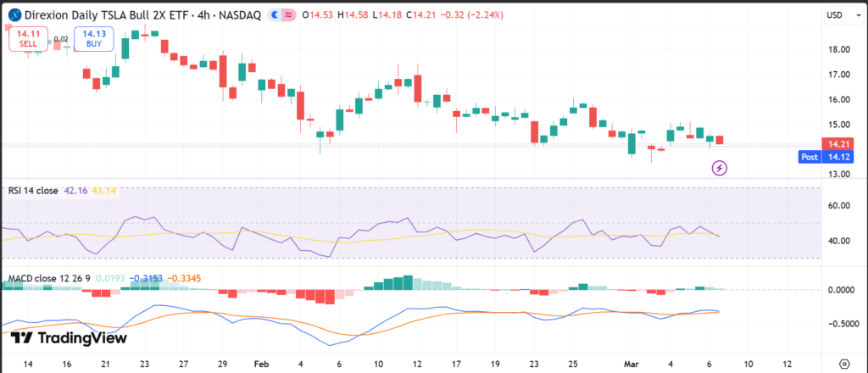Click the RSI 60.00 scale value
Viewport: 868px width, 373px height.
click(x=837, y=205)
